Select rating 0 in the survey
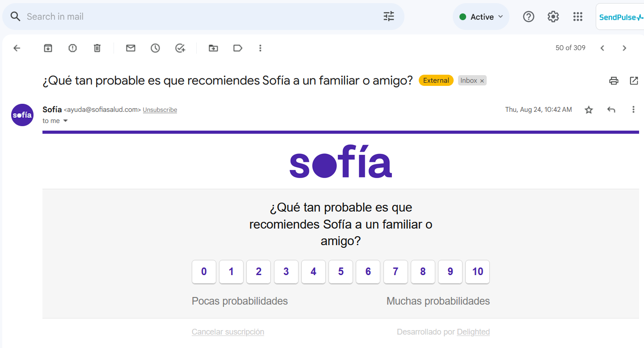This screenshot has height=348, width=644. 204,272
